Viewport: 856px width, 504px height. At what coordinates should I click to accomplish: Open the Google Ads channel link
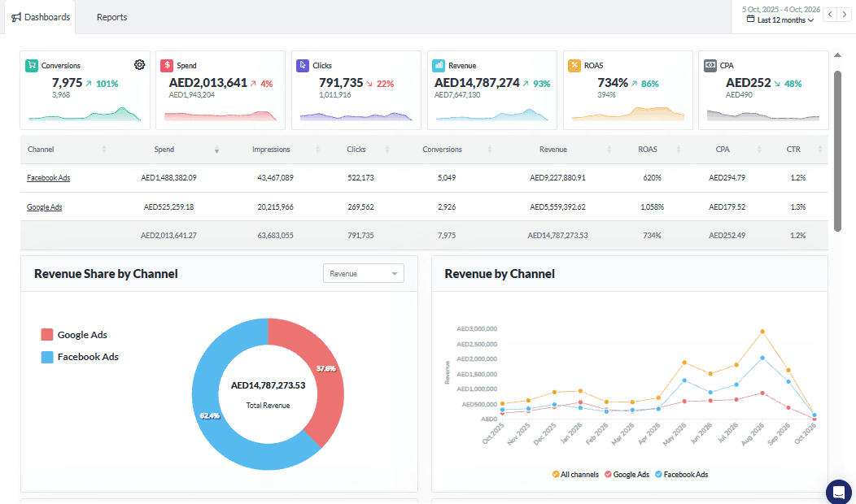[x=44, y=207]
